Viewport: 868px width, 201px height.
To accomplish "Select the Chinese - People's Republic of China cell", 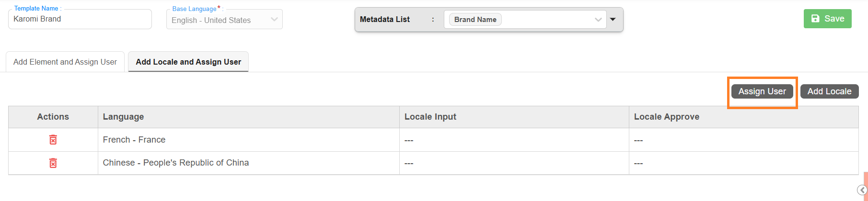I will click(175, 163).
